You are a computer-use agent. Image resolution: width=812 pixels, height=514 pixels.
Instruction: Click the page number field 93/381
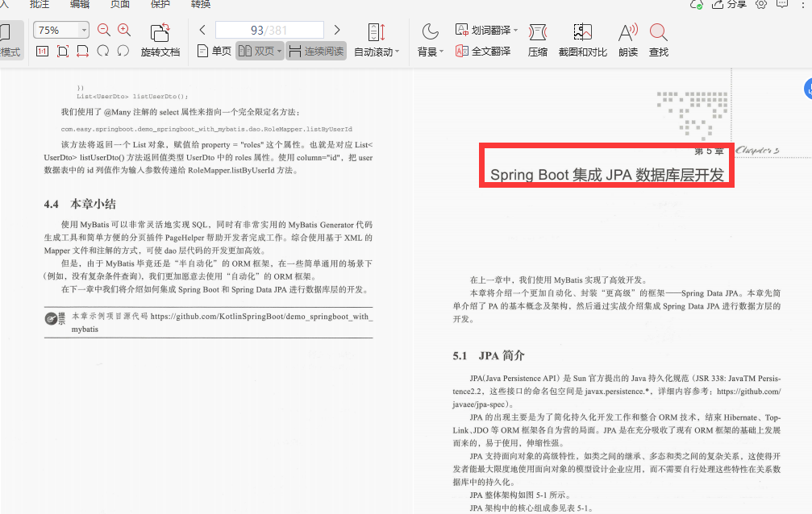click(x=269, y=30)
